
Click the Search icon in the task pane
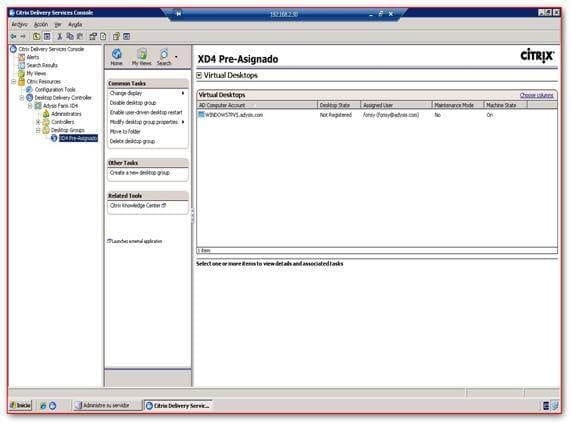point(164,57)
